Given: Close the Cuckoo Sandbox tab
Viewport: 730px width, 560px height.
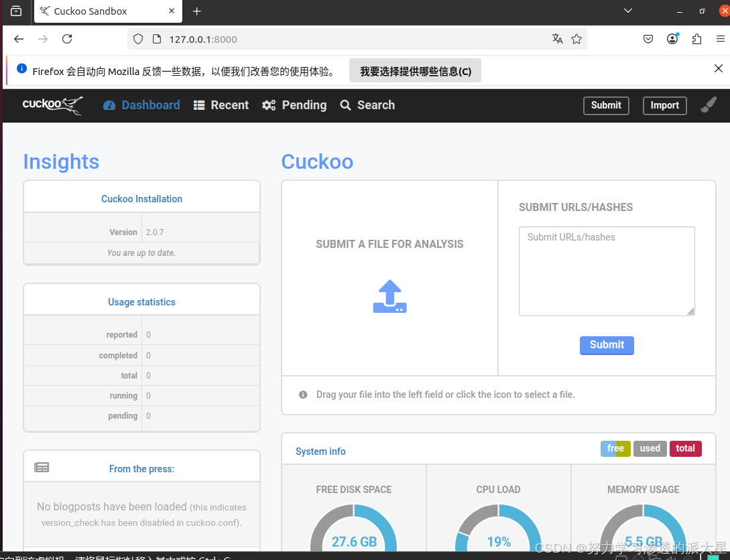Looking at the screenshot, I should 172,11.
